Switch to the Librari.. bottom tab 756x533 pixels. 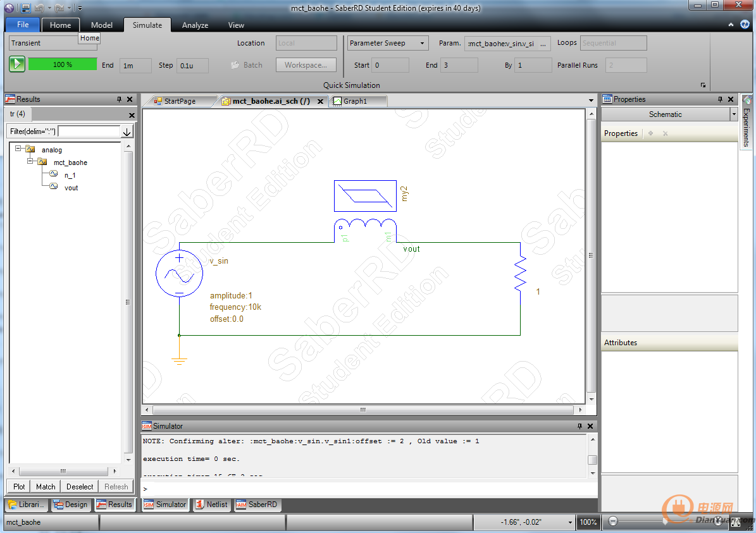[27, 505]
